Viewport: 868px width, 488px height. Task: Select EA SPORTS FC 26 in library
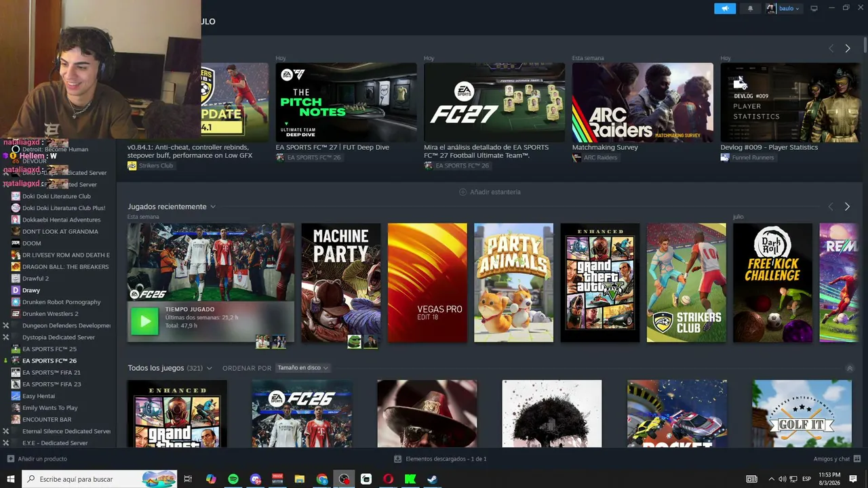(x=49, y=361)
